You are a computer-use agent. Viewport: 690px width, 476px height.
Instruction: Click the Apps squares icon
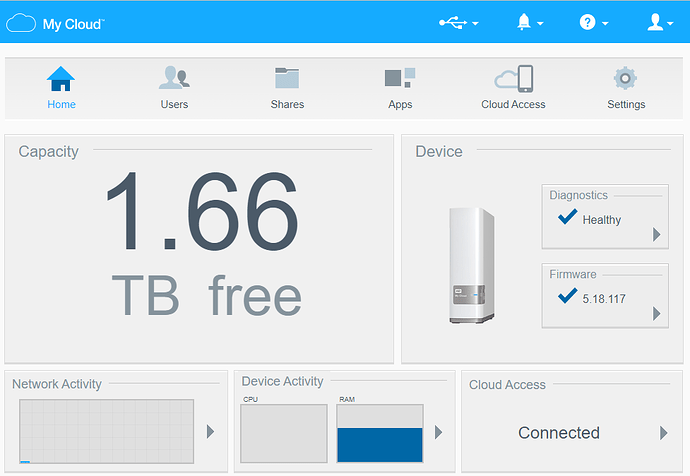pyautogui.click(x=400, y=78)
